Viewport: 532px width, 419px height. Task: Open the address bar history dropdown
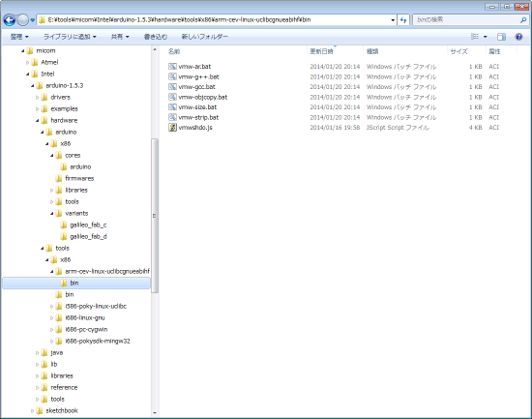point(393,20)
